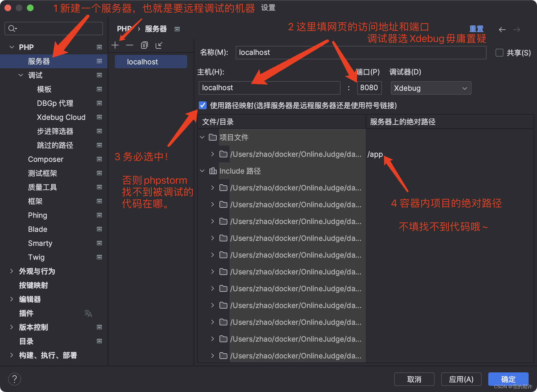Open the 目录 settings page
This screenshot has height=392, width=537.
[26, 341]
